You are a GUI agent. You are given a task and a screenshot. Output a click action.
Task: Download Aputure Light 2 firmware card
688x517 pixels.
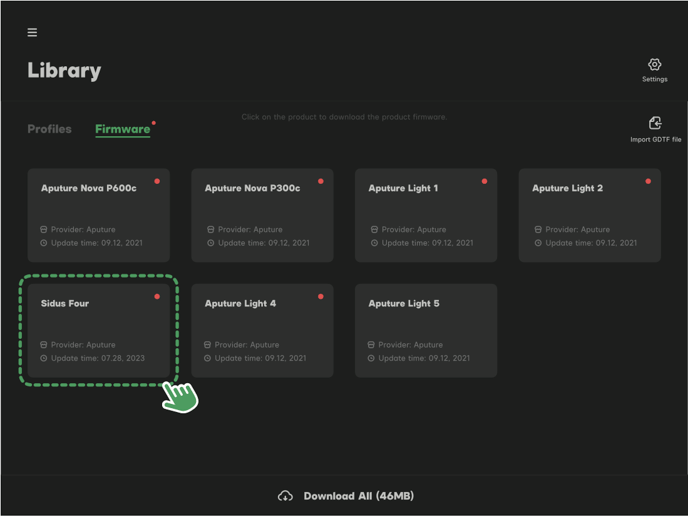589,215
